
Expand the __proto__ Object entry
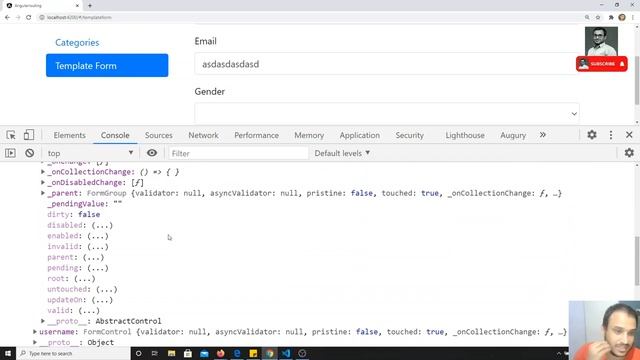pyautogui.click(x=35, y=342)
